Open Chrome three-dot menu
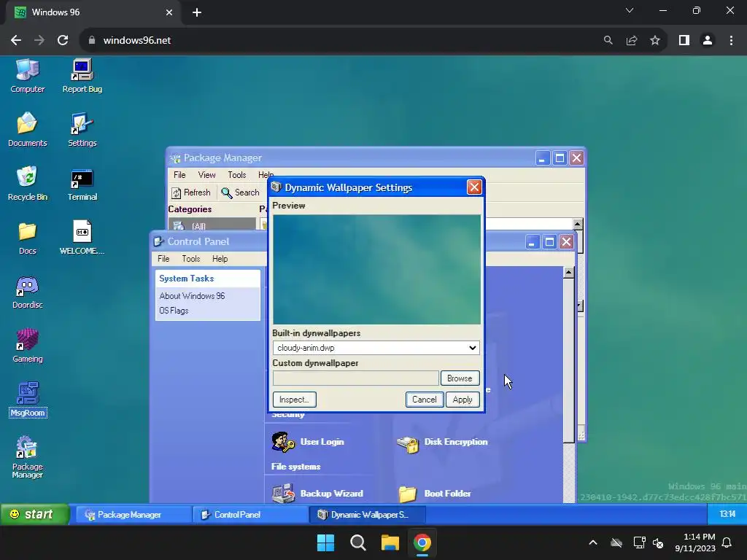 (x=731, y=40)
